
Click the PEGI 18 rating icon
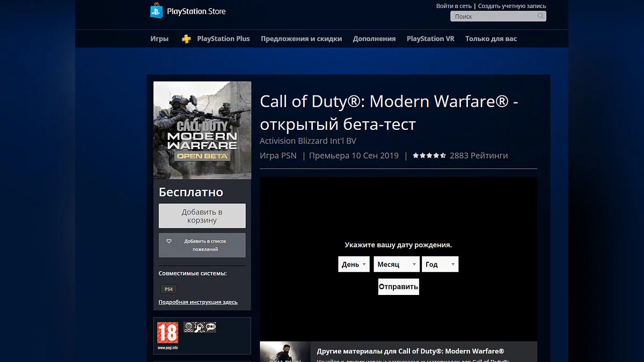[167, 334]
